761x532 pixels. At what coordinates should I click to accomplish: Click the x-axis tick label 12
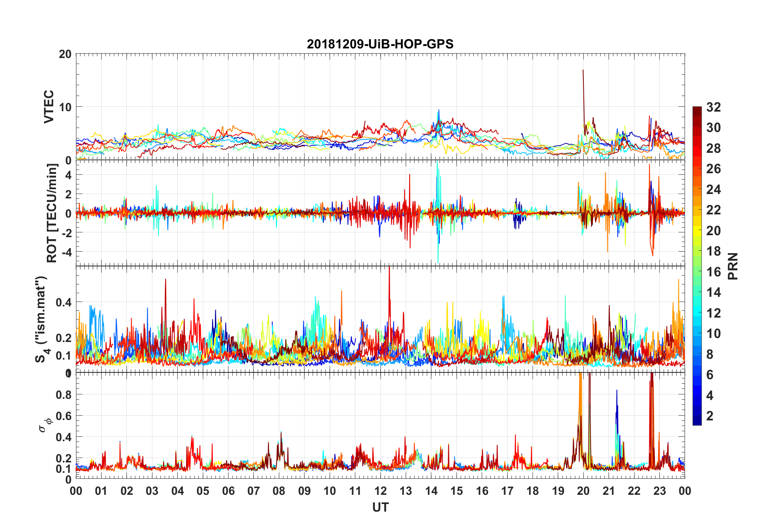[x=380, y=491]
